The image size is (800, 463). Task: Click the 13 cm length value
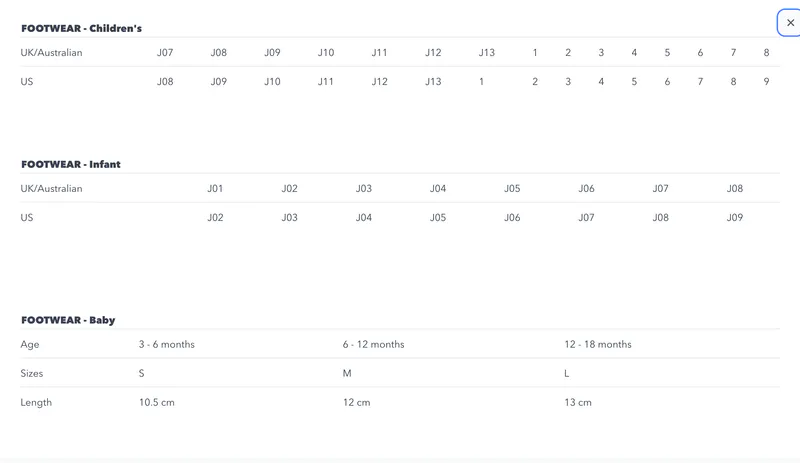(578, 402)
